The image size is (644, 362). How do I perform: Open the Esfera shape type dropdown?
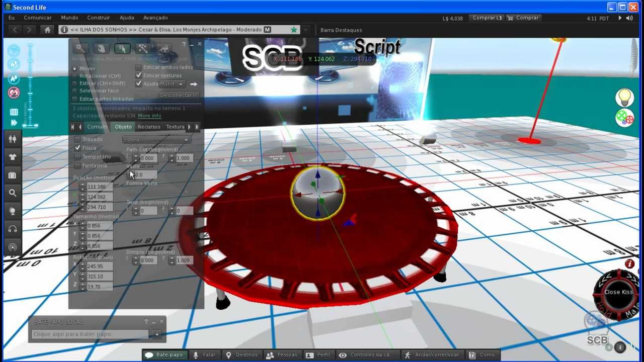pyautogui.click(x=156, y=140)
